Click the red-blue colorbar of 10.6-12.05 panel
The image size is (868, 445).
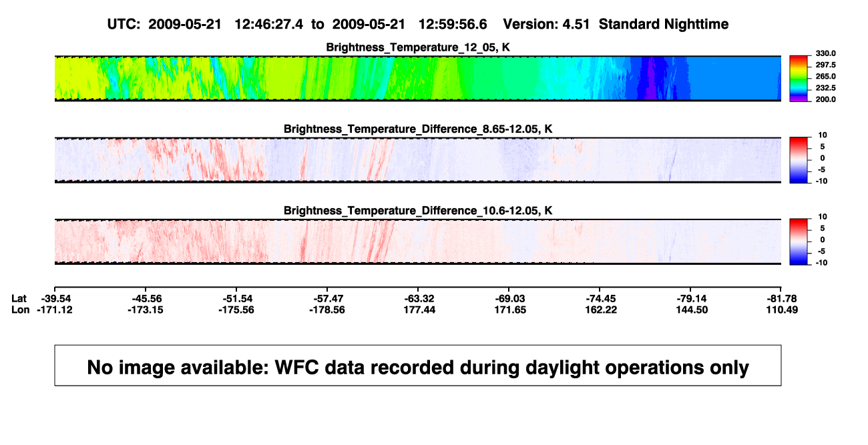tap(799, 242)
